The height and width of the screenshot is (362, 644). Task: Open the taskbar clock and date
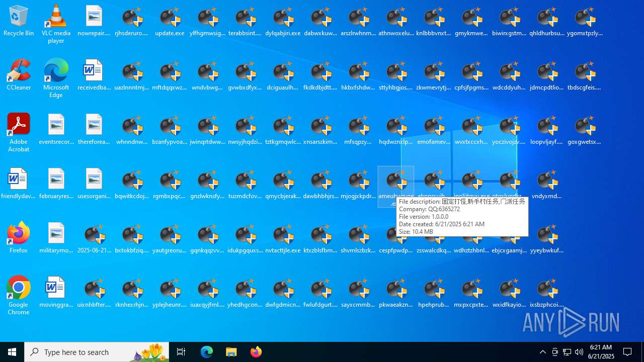(601, 352)
